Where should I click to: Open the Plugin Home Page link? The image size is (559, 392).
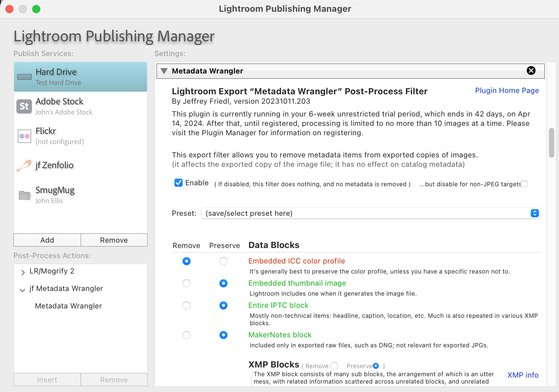(507, 91)
